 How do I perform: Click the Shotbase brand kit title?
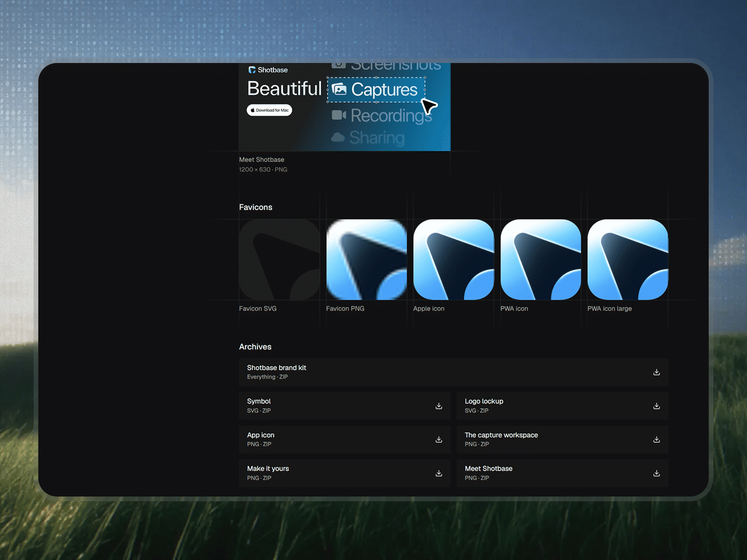tap(276, 368)
